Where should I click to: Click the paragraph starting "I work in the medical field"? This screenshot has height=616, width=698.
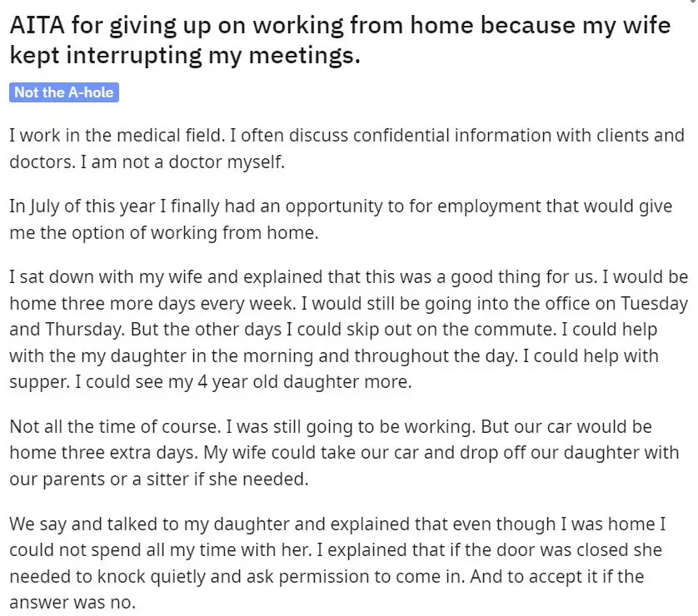pyautogui.click(x=347, y=148)
